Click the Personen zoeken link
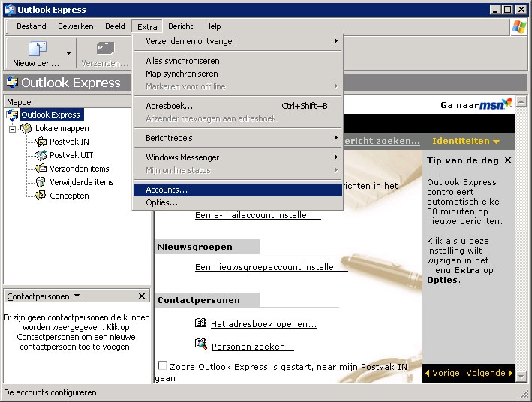 coord(253,346)
